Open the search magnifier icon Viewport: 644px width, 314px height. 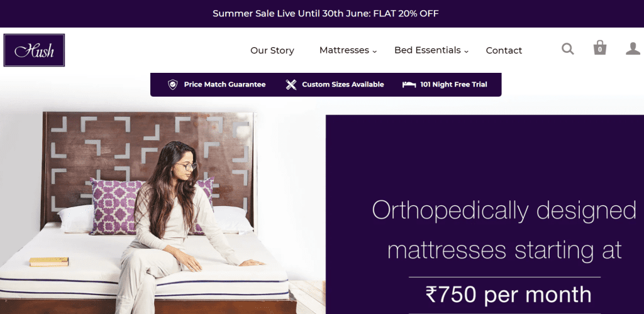[x=568, y=49]
